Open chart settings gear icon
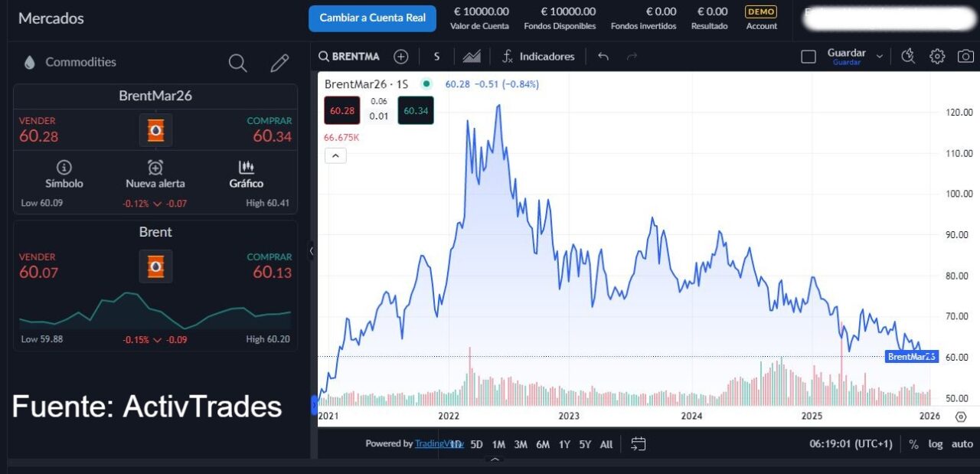This screenshot has height=474, width=980. tap(937, 57)
